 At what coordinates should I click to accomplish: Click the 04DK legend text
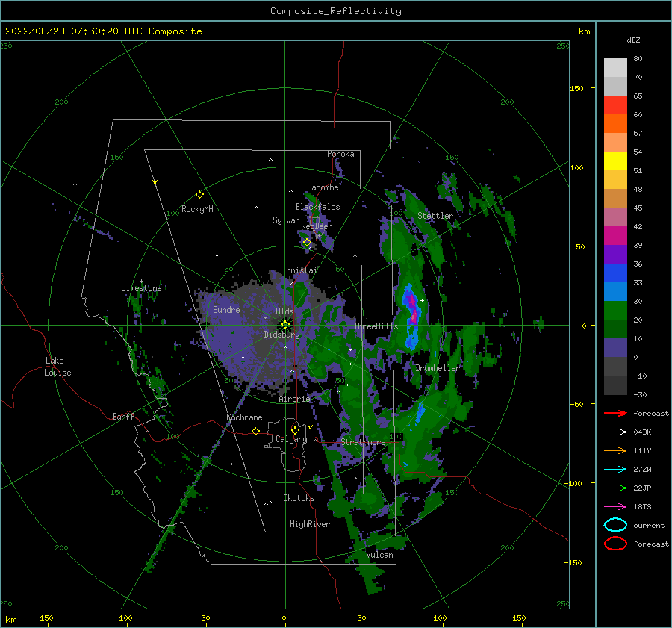pos(642,432)
